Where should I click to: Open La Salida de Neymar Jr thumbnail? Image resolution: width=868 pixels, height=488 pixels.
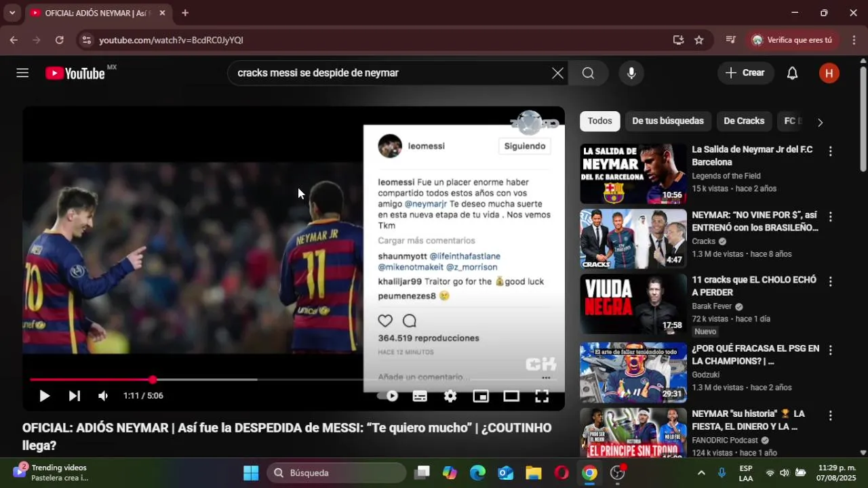[633, 174]
